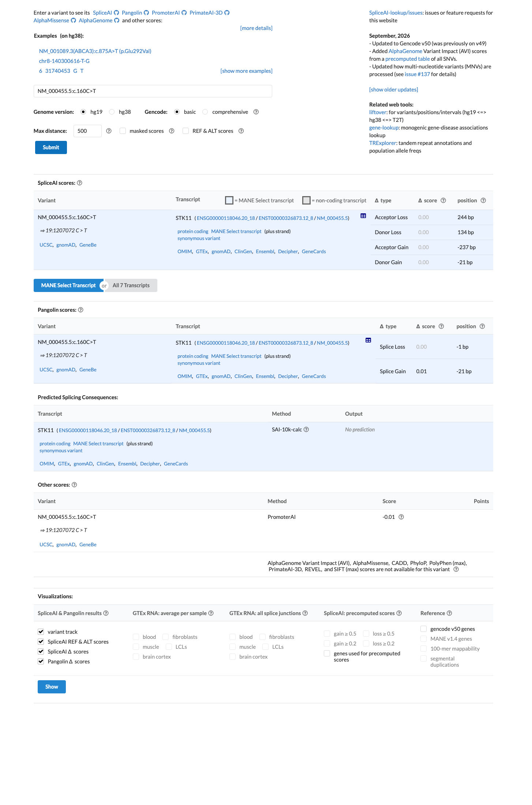The width and height of the screenshot is (532, 805).
Task: Open the AlphaGenome GitHub icon
Action: pos(117,20)
